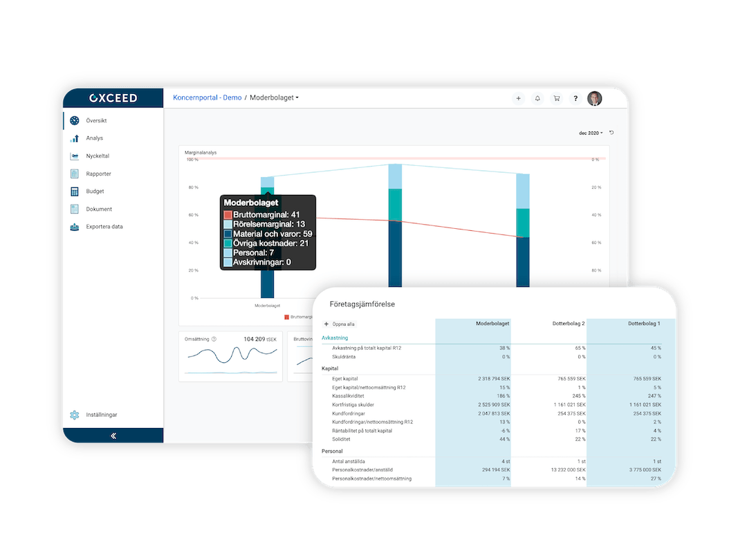This screenshot has height=560, width=747.
Task: Open the Översikt dashboard icon in sidebar
Action: 75,120
